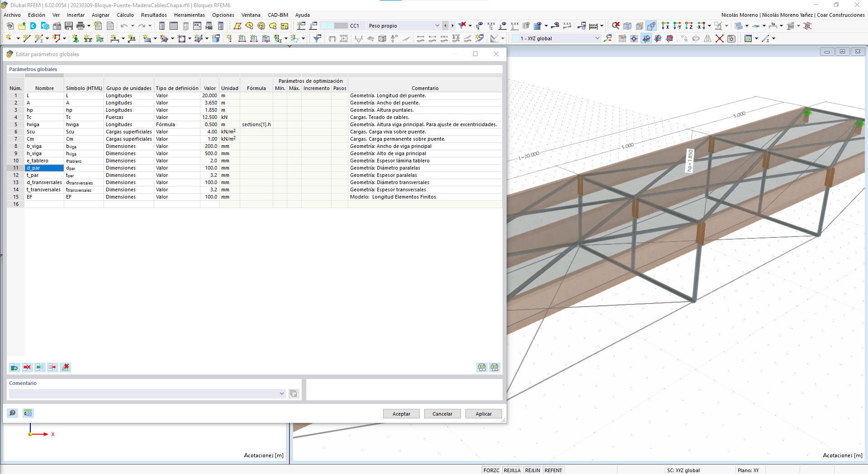The width and height of the screenshot is (868, 474).
Task: Click the Redo arrow icon
Action: (142, 26)
